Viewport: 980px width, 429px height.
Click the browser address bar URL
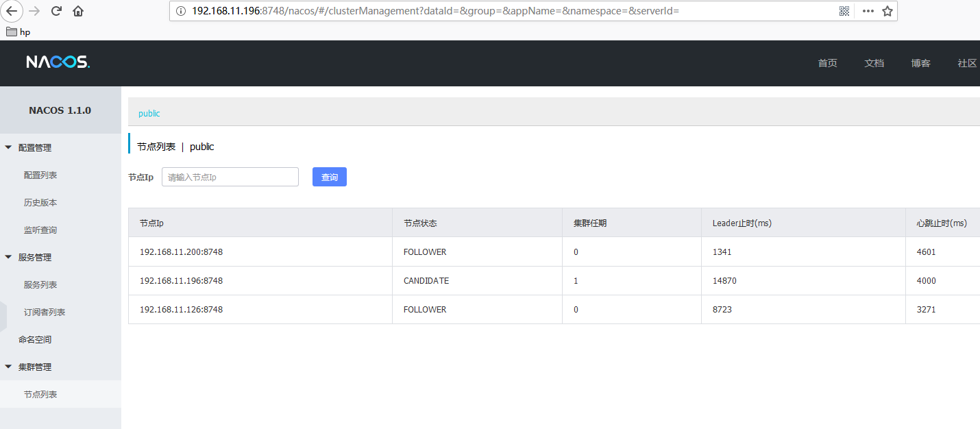[435, 11]
